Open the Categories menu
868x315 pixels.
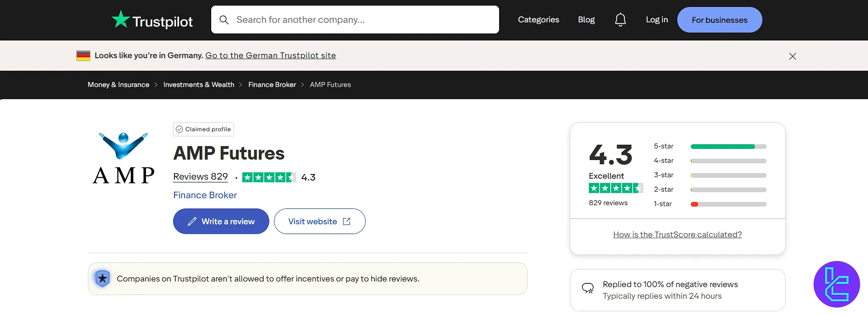pos(538,20)
